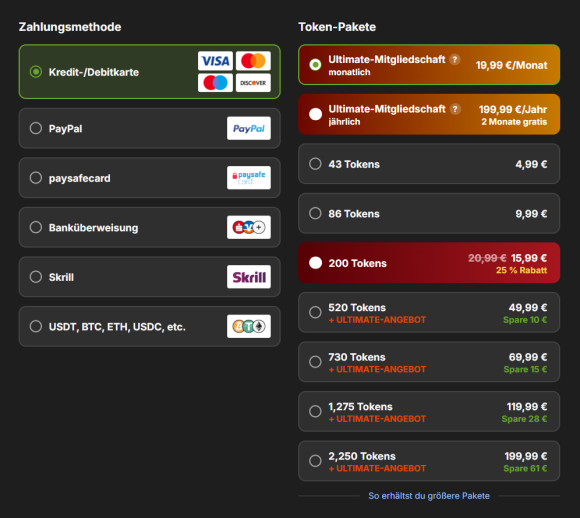The image size is (580, 518).
Task: Select the 43 Tokens package
Action: [x=429, y=164]
